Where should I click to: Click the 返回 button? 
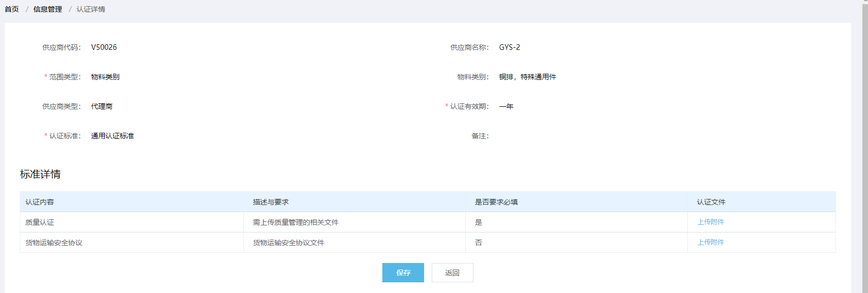pyautogui.click(x=452, y=273)
